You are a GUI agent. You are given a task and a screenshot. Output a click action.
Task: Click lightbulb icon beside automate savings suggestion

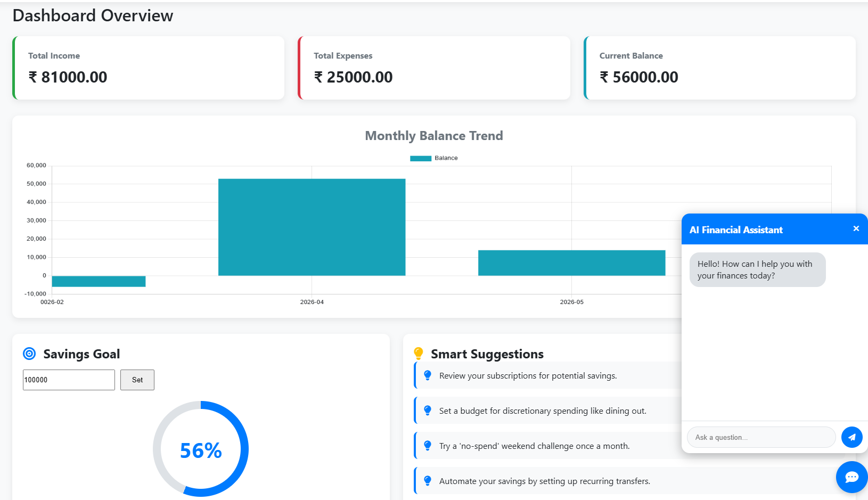tap(428, 481)
